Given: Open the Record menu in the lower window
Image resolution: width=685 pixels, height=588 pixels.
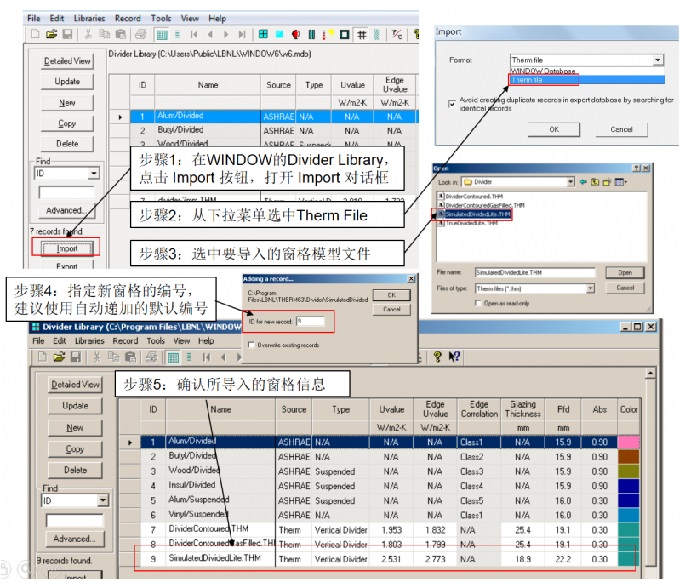Looking at the screenshot, I should tap(127, 341).
